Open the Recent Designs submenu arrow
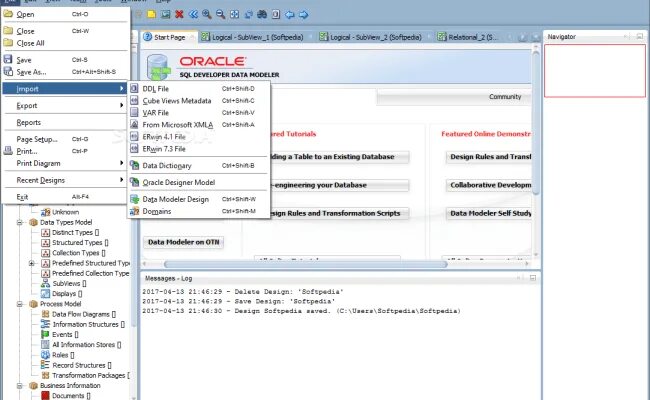Screen dimensions: 650x400 121,179
